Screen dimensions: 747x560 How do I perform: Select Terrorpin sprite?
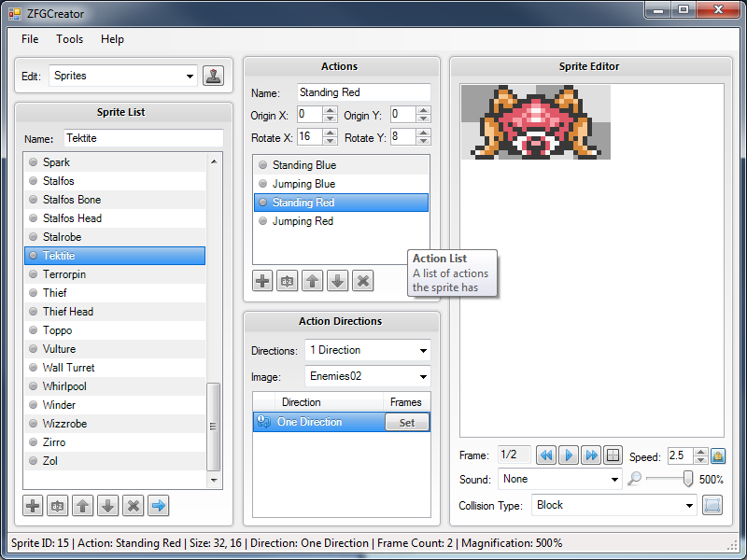point(115,274)
